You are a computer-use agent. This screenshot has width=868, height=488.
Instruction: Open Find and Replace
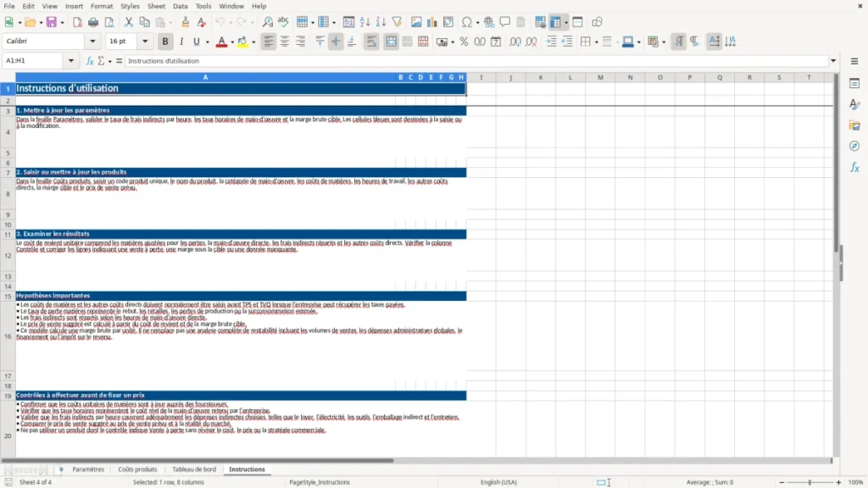point(267,22)
